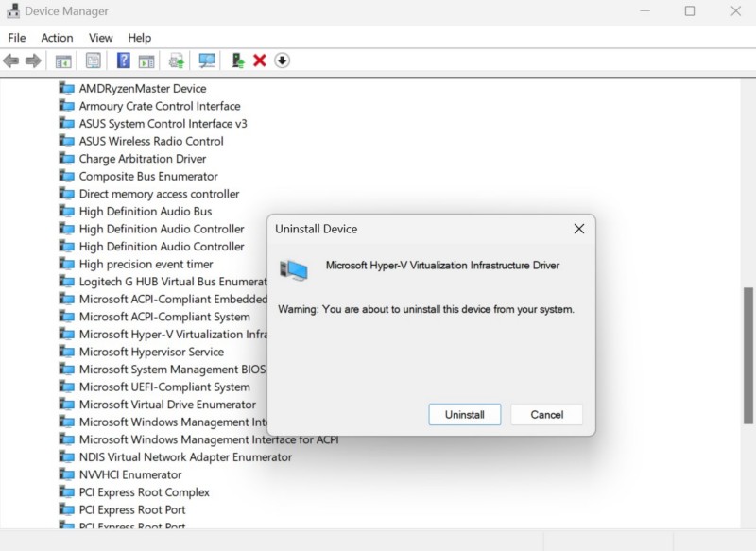Open the File menu

pos(17,38)
